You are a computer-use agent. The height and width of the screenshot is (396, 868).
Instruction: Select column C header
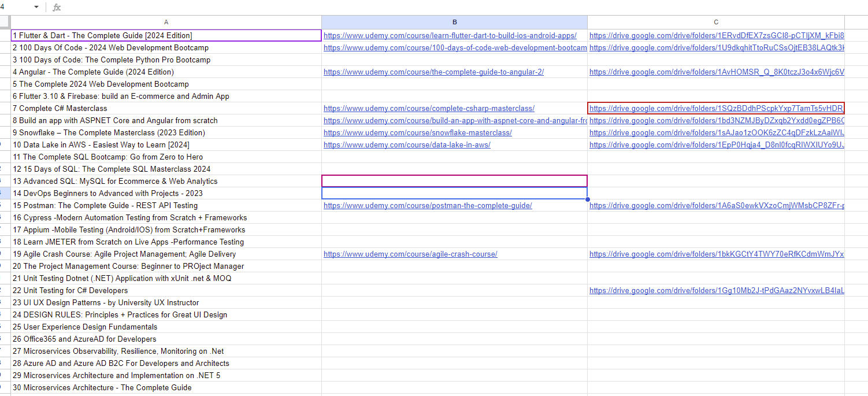pyautogui.click(x=716, y=22)
